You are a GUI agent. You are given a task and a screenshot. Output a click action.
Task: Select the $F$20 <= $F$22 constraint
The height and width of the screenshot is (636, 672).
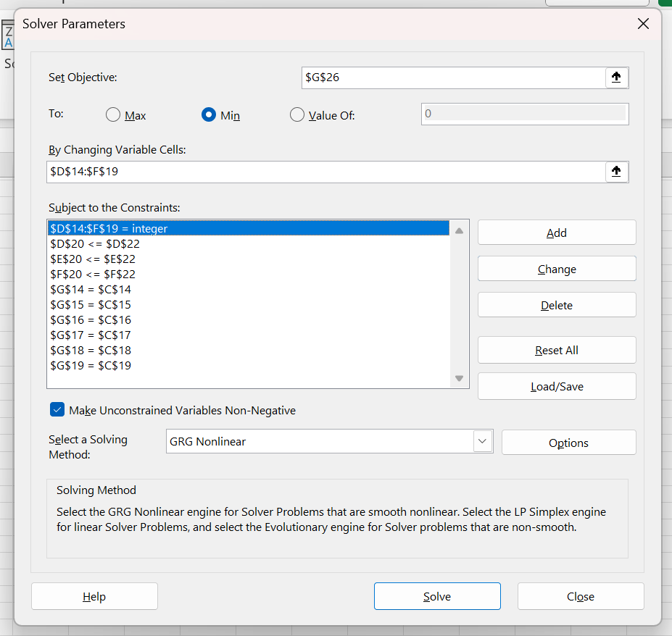[249, 274]
